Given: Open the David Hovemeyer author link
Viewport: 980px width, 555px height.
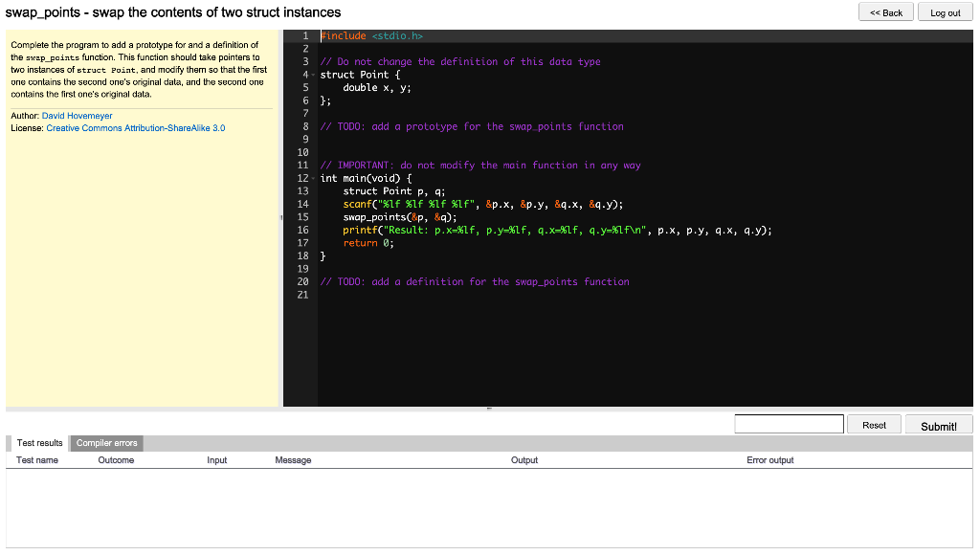Looking at the screenshot, I should [x=77, y=115].
